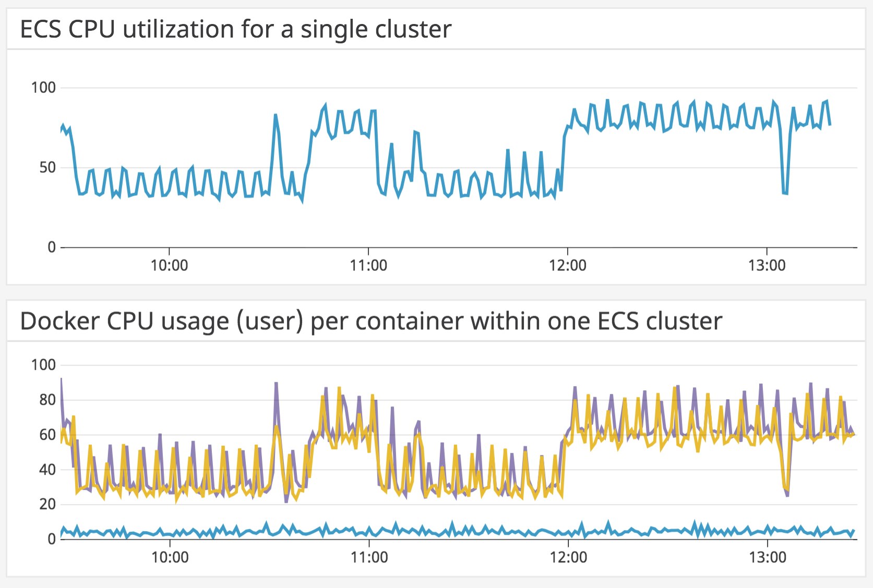Select the 10:00 tick on the Docker chart
The width and height of the screenshot is (873, 588).
pyautogui.click(x=170, y=557)
